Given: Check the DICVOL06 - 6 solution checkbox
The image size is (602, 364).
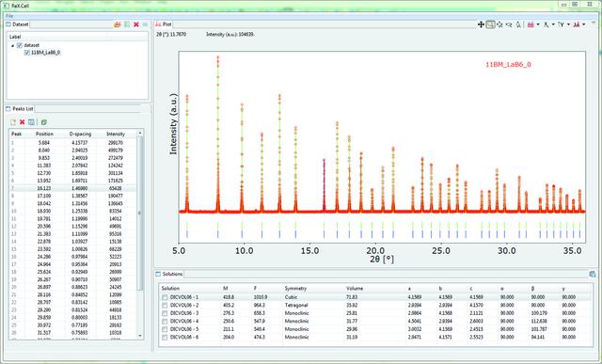Looking at the screenshot, I should [165, 338].
